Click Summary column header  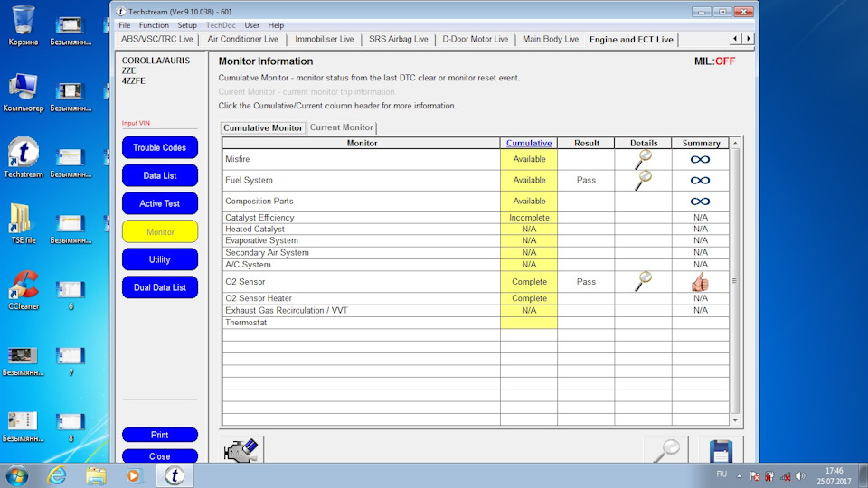coord(701,144)
